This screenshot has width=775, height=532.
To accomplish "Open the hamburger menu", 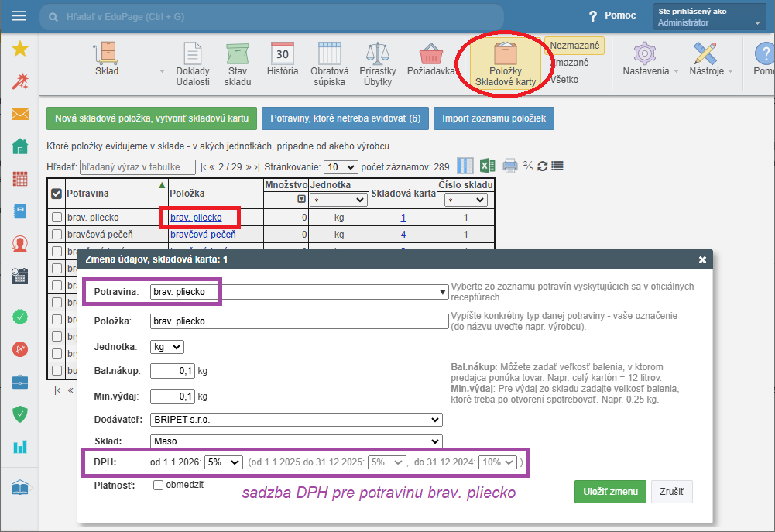I will 19,15.
